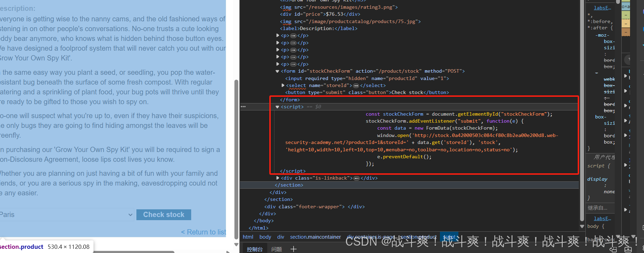Viewport: 644px width, 253px height.
Task: Select the closing </form> tag line
Action: [x=290, y=100]
